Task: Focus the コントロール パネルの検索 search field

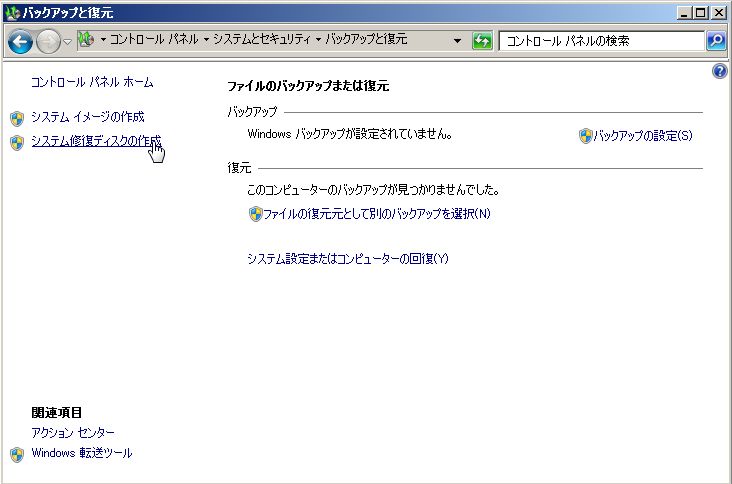Action: [x=601, y=41]
